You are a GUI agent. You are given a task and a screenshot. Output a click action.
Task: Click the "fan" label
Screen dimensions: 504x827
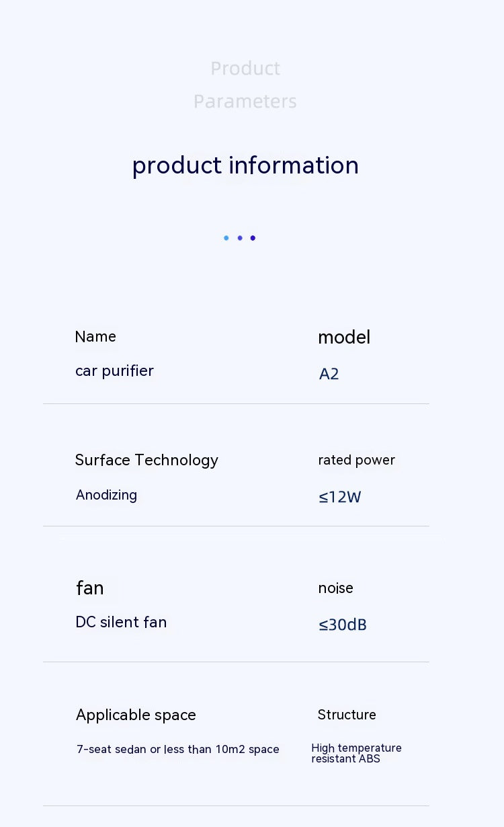89,588
